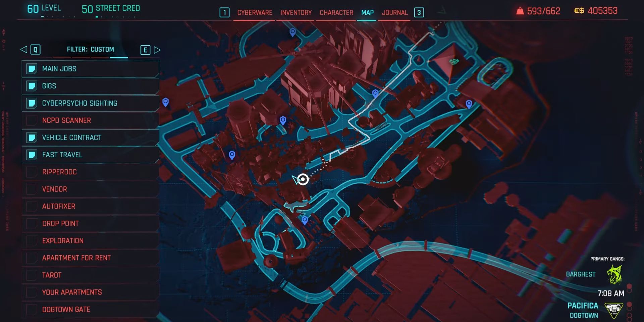Check the Drop Point filter box

(x=32, y=223)
